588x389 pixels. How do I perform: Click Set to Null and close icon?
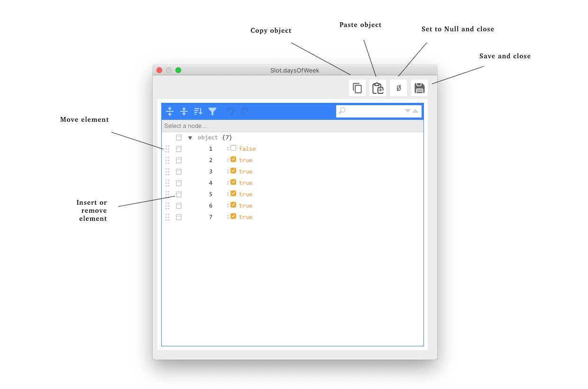398,88
